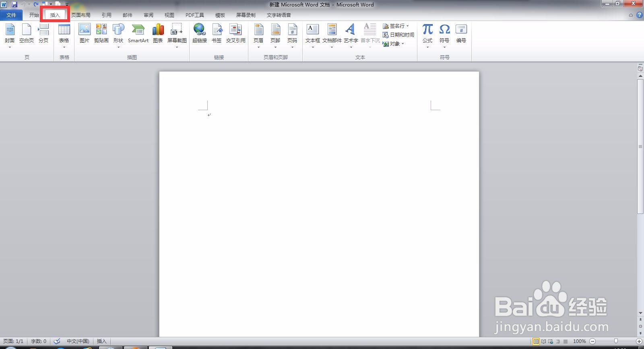Viewport: 644px width, 349px height.
Task: Click word count 字数: 0 in status bar
Action: coord(39,341)
